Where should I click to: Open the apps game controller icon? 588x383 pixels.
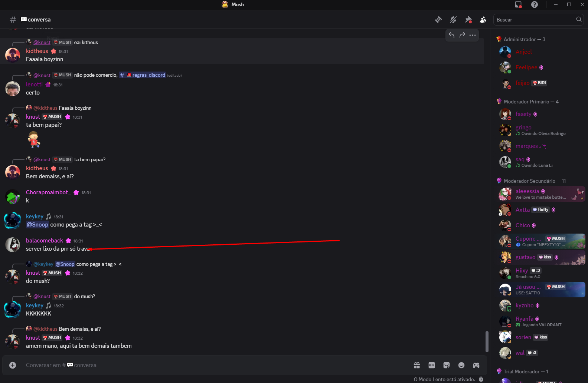click(476, 365)
